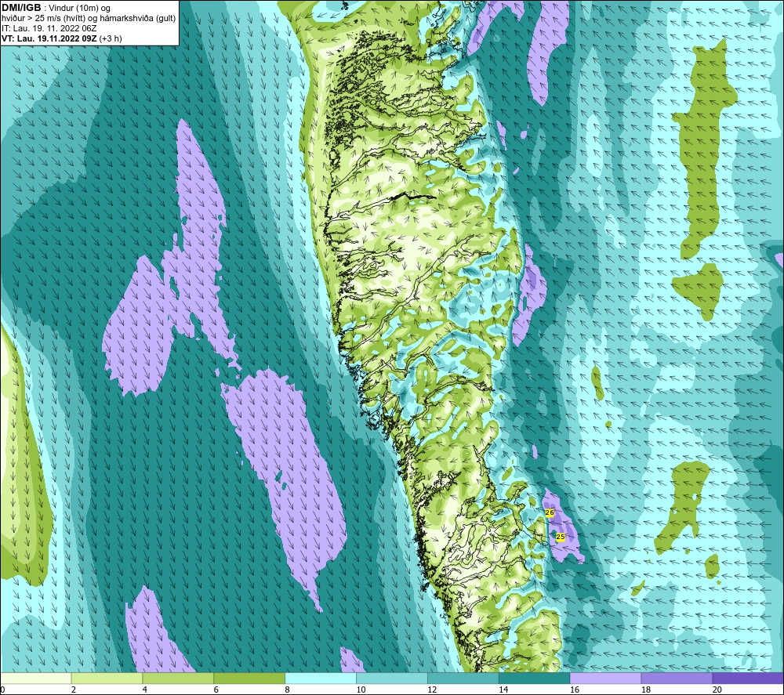Viewport: 784px width, 695px height.
Task: Click the '2' scale label
Action: [x=74, y=690]
